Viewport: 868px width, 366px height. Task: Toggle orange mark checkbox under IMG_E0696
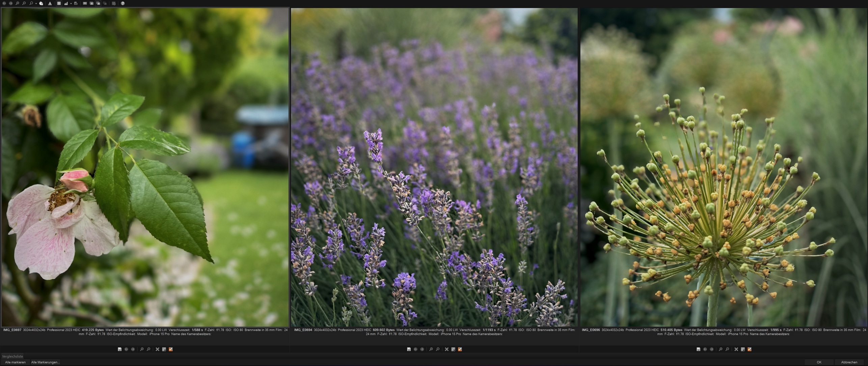pyautogui.click(x=750, y=349)
